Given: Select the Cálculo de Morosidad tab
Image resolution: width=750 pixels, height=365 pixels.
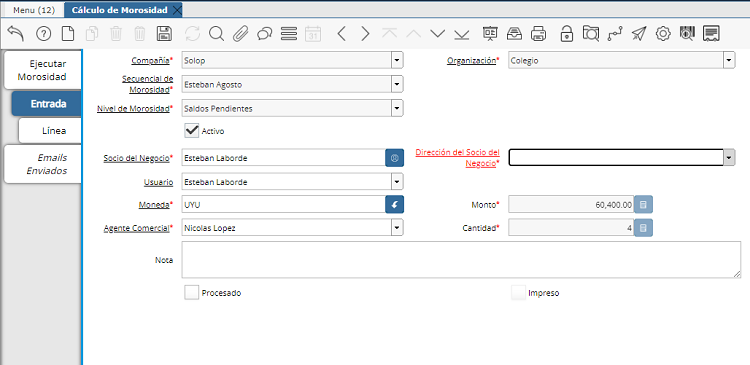Looking at the screenshot, I should coord(120,10).
